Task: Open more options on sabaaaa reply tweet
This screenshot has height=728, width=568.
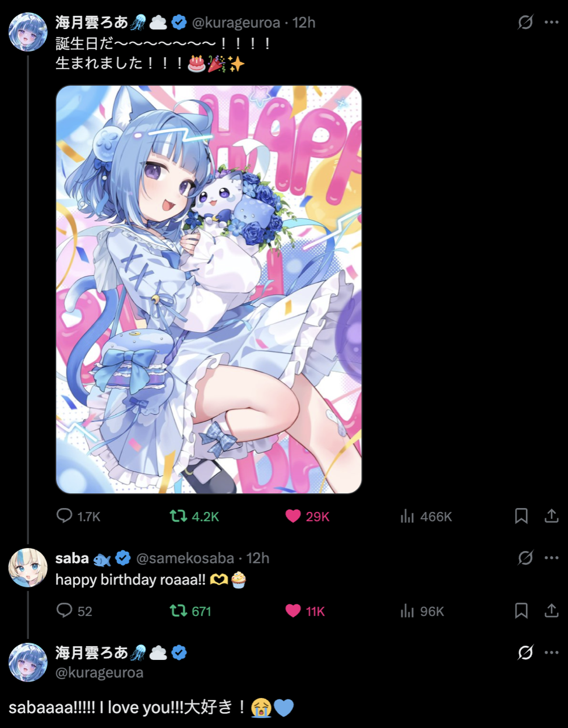Action: (x=552, y=653)
